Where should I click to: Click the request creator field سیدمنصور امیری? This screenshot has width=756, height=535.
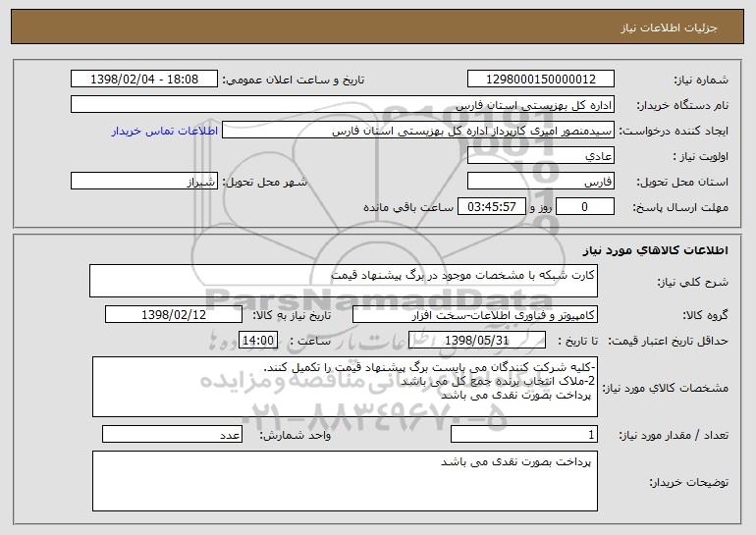coord(418,131)
